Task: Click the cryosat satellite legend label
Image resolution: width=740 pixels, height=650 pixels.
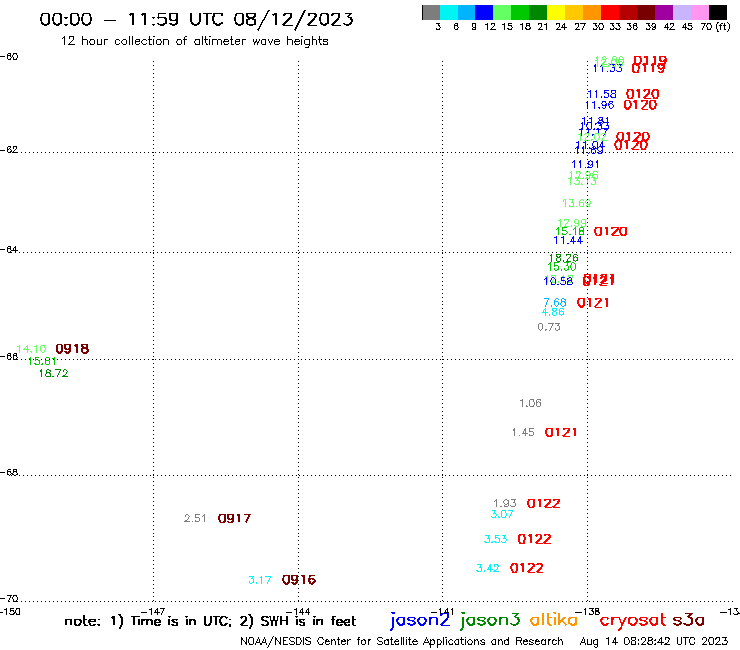Action: coord(633,620)
